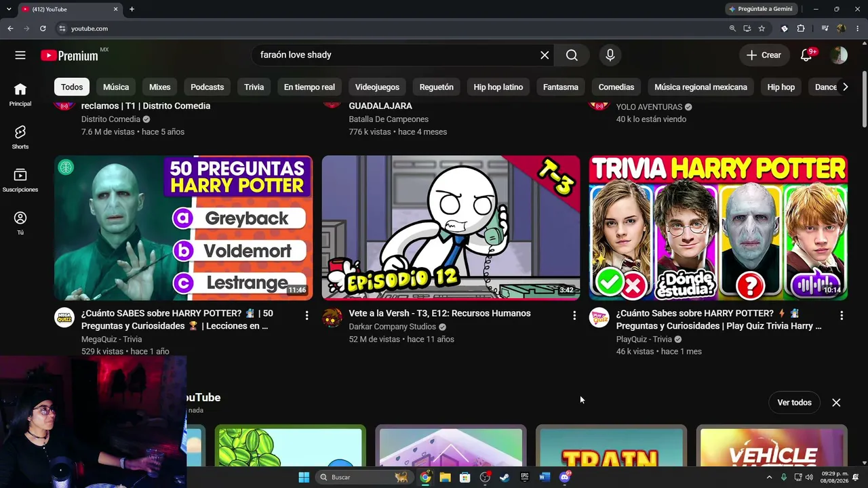This screenshot has width=868, height=488.
Task: Open PlayQuiz - Trivia channel avatar
Action: click(x=599, y=317)
